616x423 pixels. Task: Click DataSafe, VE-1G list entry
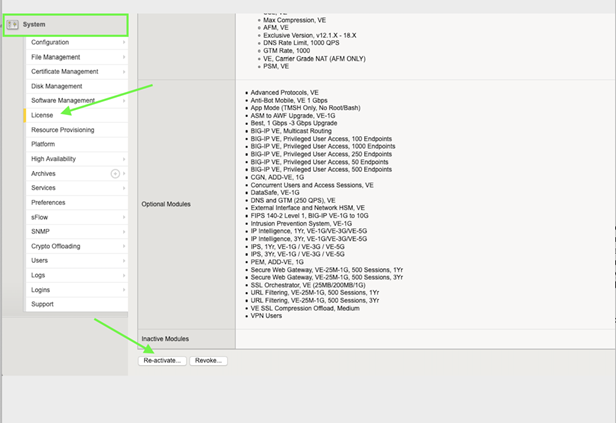click(x=275, y=192)
